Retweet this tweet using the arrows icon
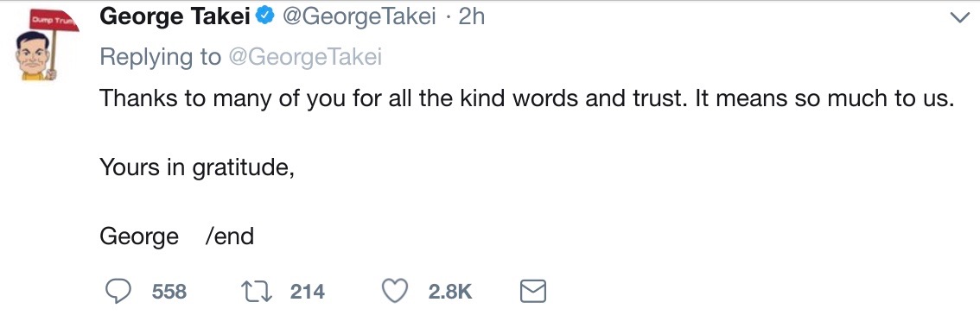 coord(257,292)
